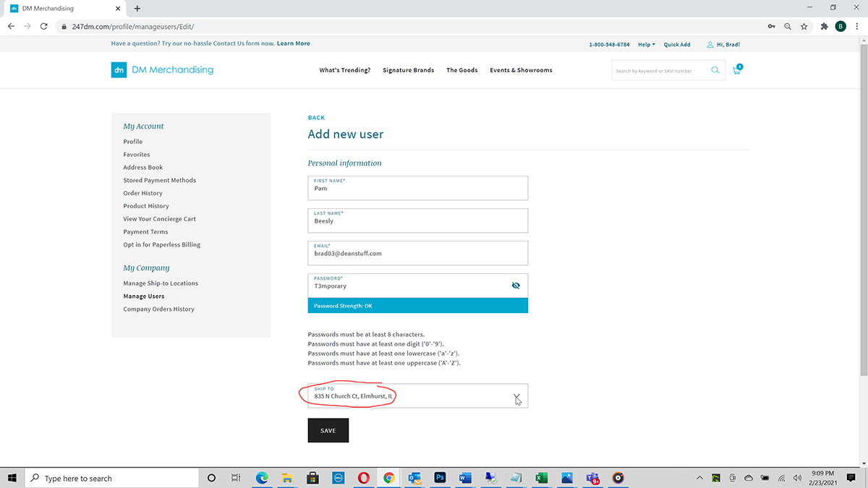Open Favorites in sidebar
Screen dimensions: 868x488
pyautogui.click(x=137, y=155)
